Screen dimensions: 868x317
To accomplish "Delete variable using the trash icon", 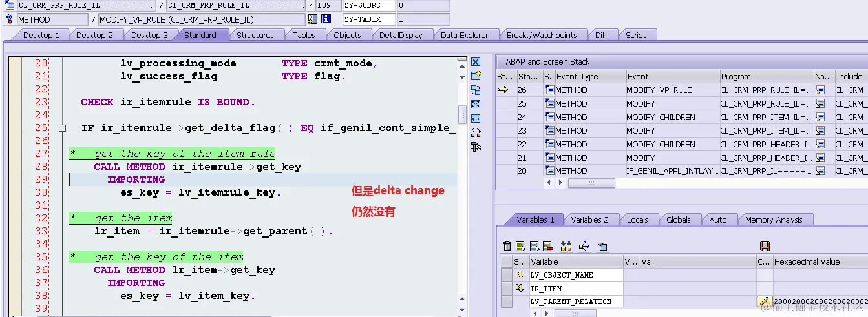I will [x=507, y=246].
